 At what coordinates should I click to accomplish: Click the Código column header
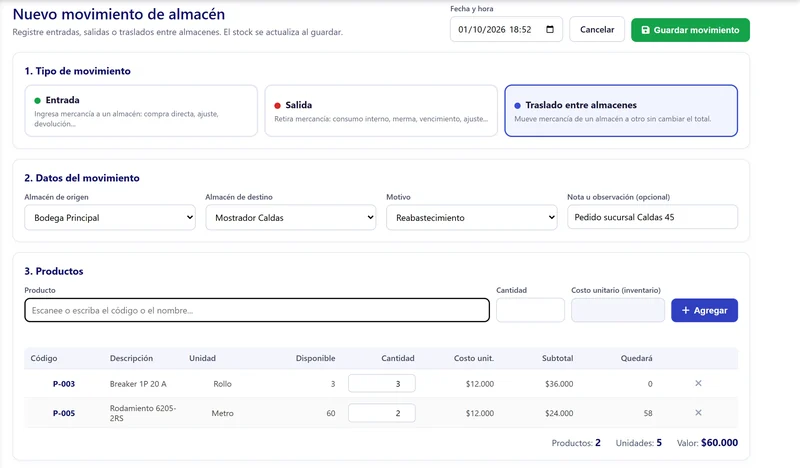pos(44,358)
